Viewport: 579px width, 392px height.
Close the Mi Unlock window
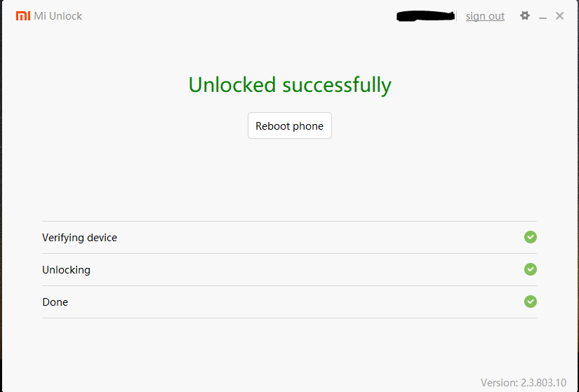point(559,15)
